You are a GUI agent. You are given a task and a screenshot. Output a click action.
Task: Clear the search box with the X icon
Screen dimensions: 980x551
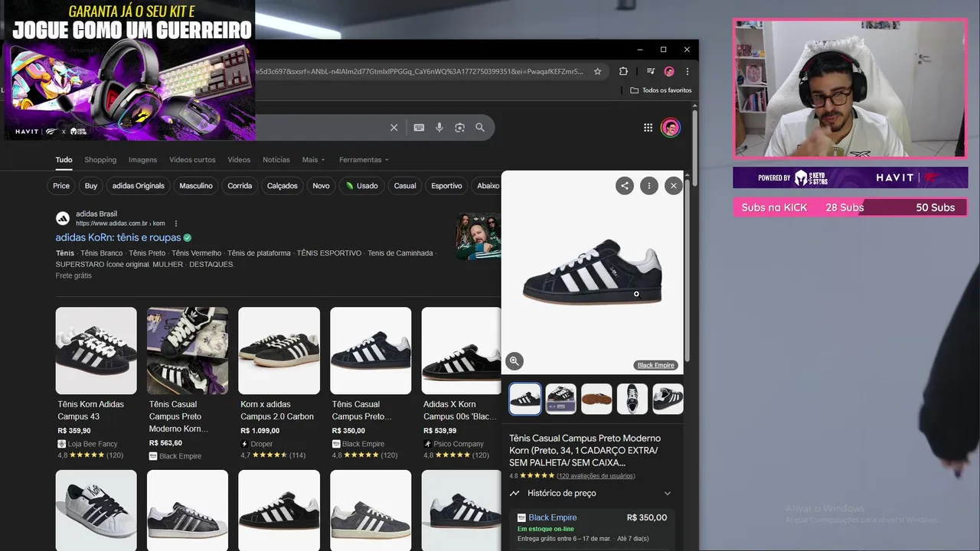[394, 128]
